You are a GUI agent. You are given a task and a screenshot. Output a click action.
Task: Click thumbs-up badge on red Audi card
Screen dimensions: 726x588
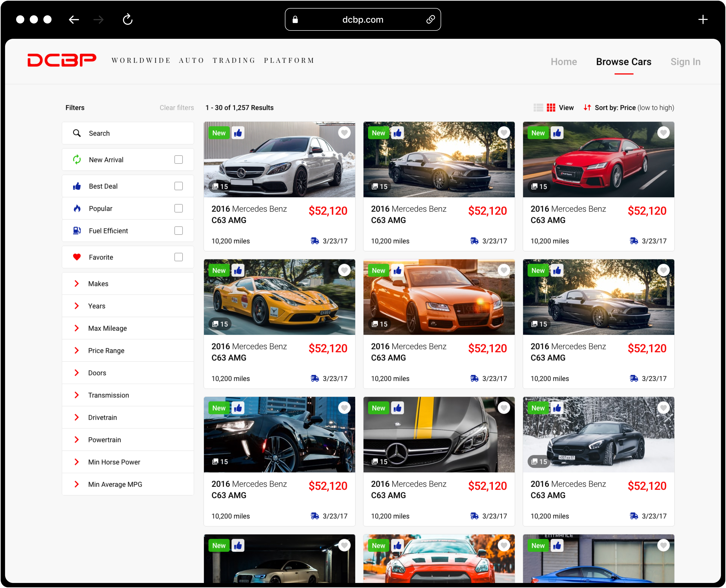[557, 133]
